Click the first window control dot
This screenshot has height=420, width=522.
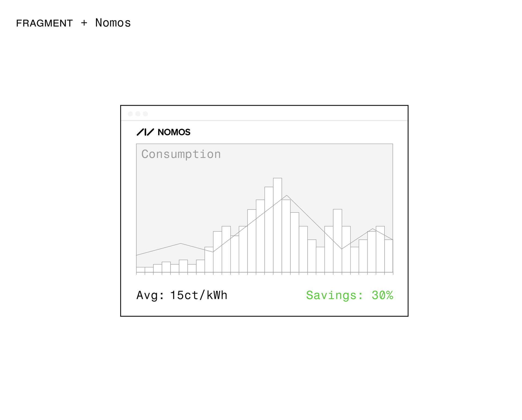coord(130,114)
